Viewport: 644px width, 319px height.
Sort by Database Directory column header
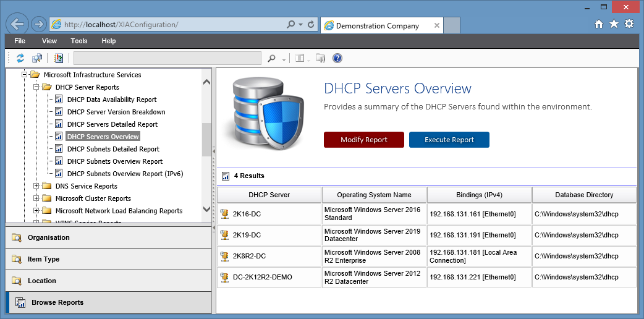(x=585, y=195)
